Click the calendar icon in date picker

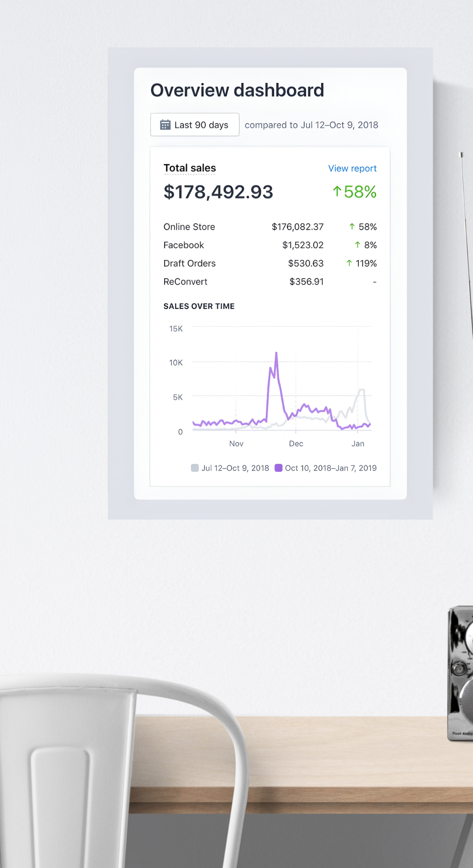(165, 125)
